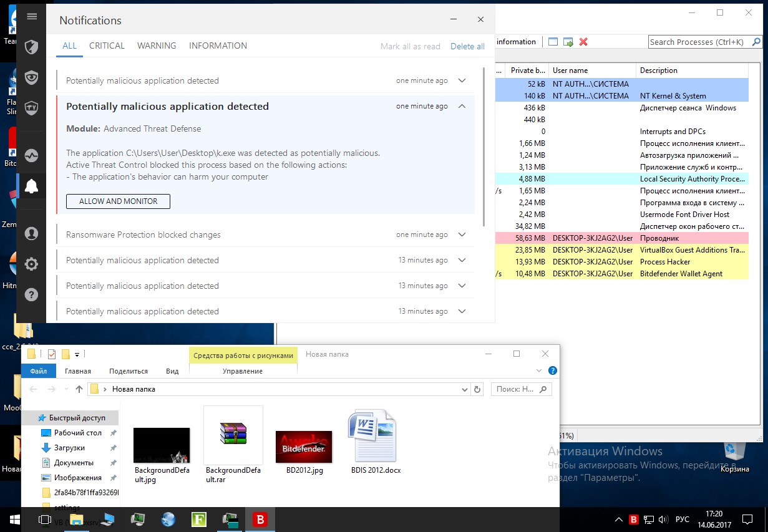Expand Ransomware Protection blocked changes notification
768x532 pixels.
[x=462, y=235]
